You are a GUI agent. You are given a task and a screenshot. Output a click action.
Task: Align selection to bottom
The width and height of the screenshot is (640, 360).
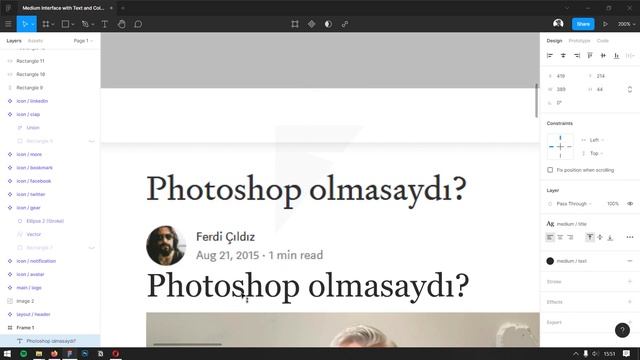pyautogui.click(x=617, y=56)
